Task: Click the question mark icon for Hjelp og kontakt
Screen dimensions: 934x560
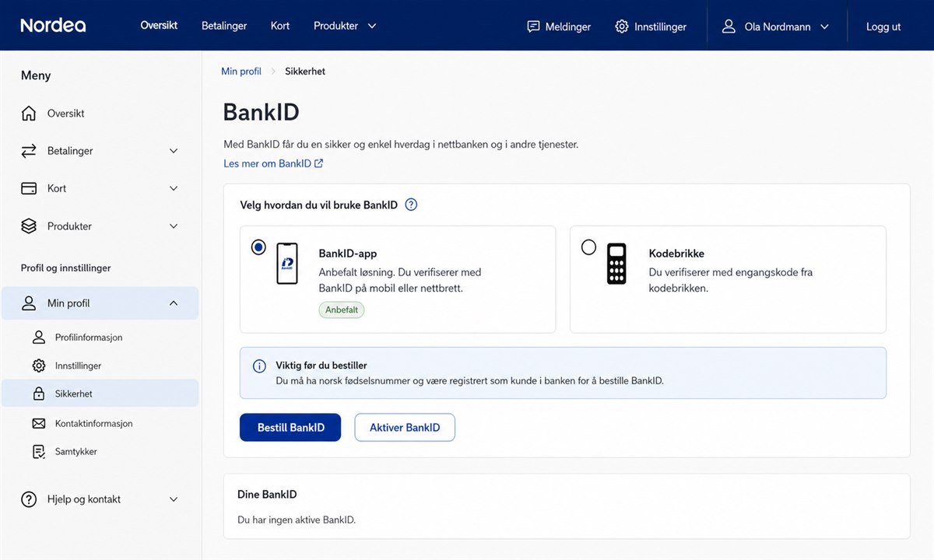Action: (29, 499)
